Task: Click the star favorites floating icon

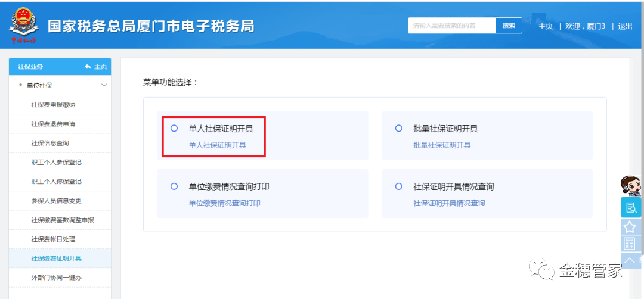Action: click(x=629, y=226)
